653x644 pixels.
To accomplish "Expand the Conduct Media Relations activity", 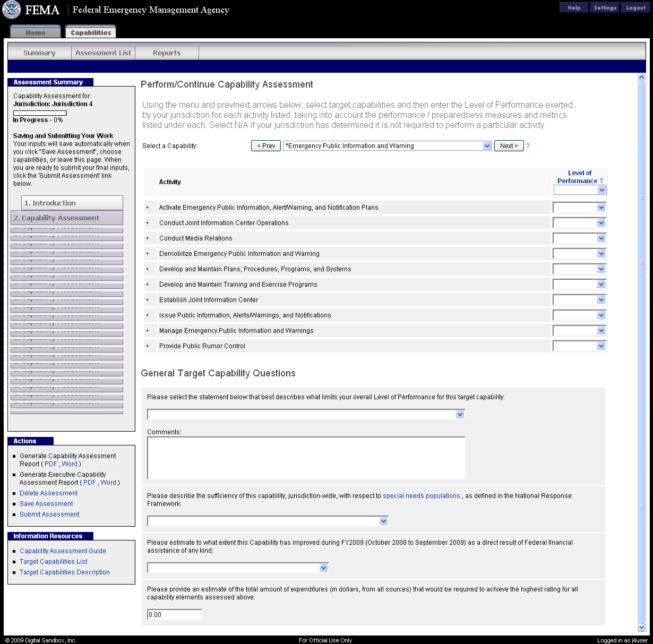I will pyautogui.click(x=148, y=238).
